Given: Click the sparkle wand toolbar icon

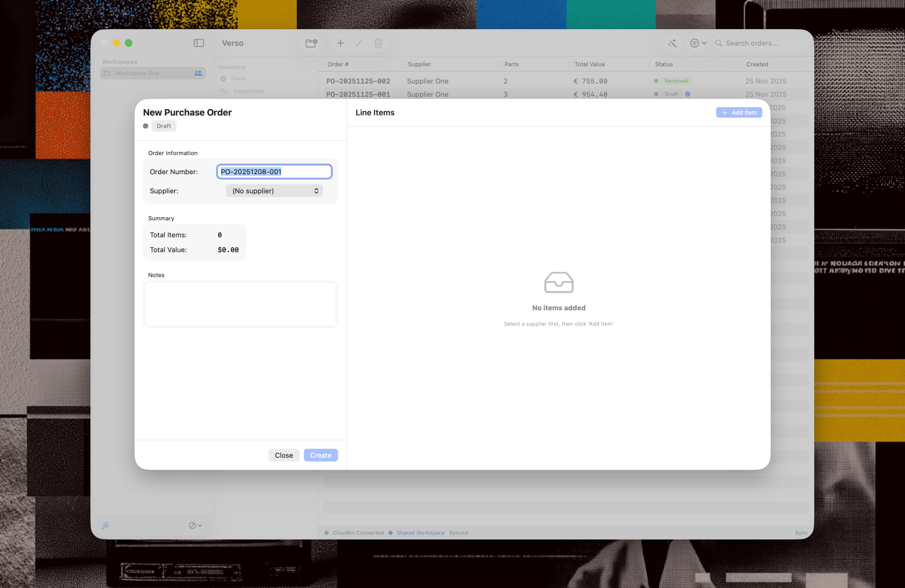Looking at the screenshot, I should click(x=672, y=43).
